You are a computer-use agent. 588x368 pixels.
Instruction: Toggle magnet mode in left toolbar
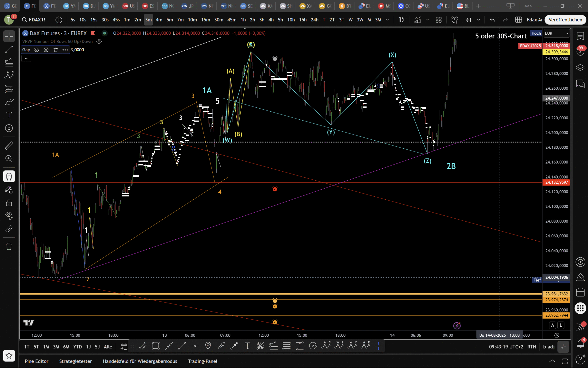(x=9, y=176)
